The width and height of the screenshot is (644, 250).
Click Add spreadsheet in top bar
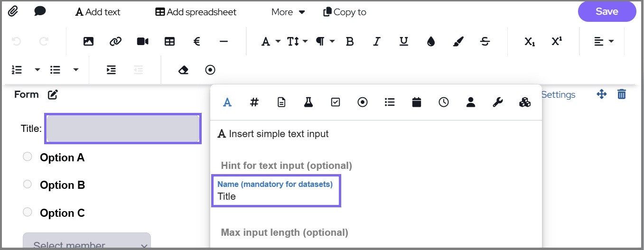tap(196, 12)
